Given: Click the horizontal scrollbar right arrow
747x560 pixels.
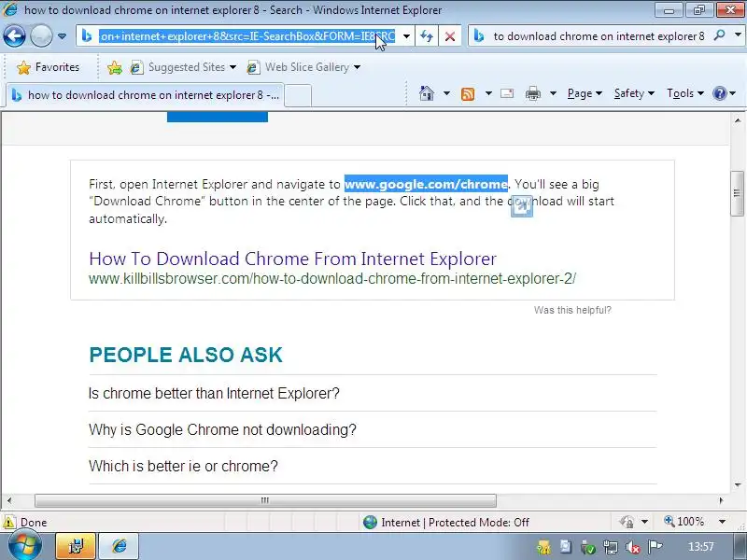Looking at the screenshot, I should [721, 500].
